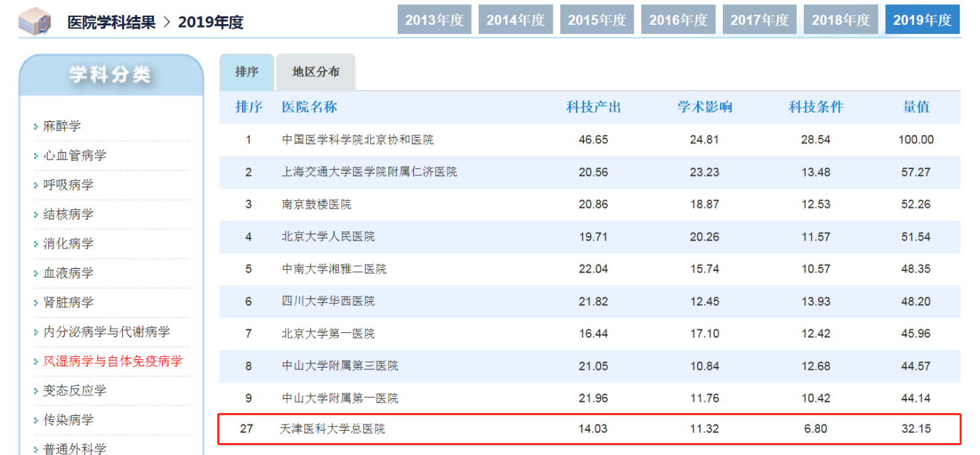Select the highlighted 风湿病学与自体免疫病学 subject
This screenshot has height=455, width=980.
[x=113, y=361]
